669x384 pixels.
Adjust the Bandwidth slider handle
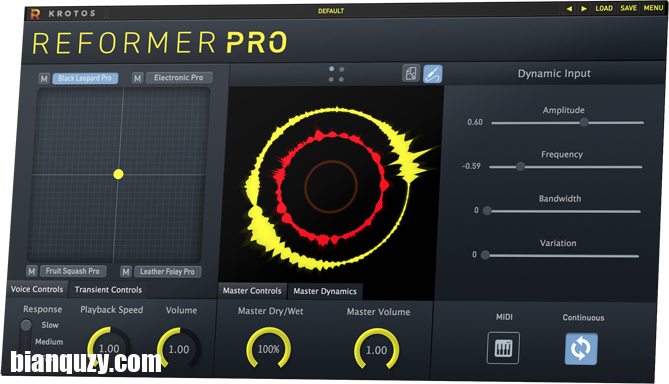coord(487,210)
